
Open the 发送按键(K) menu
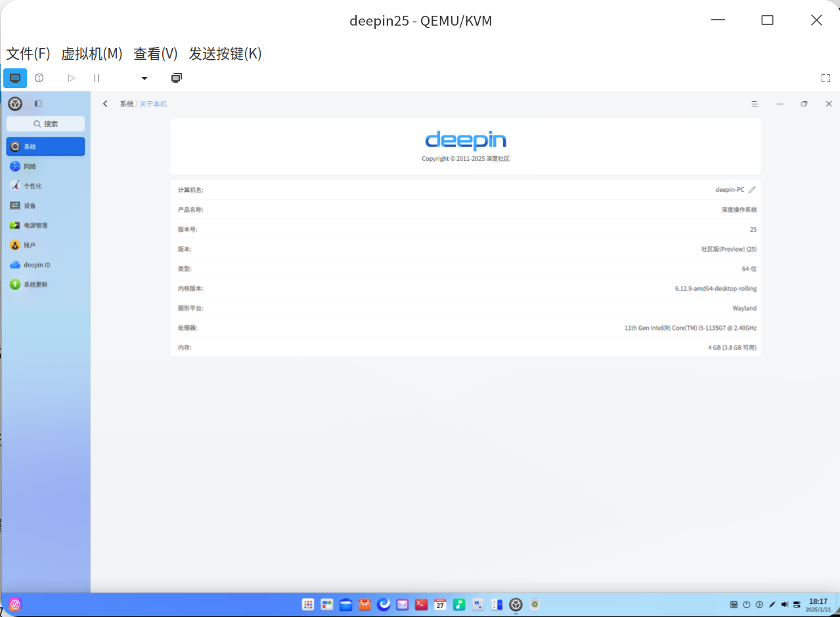[x=225, y=54]
